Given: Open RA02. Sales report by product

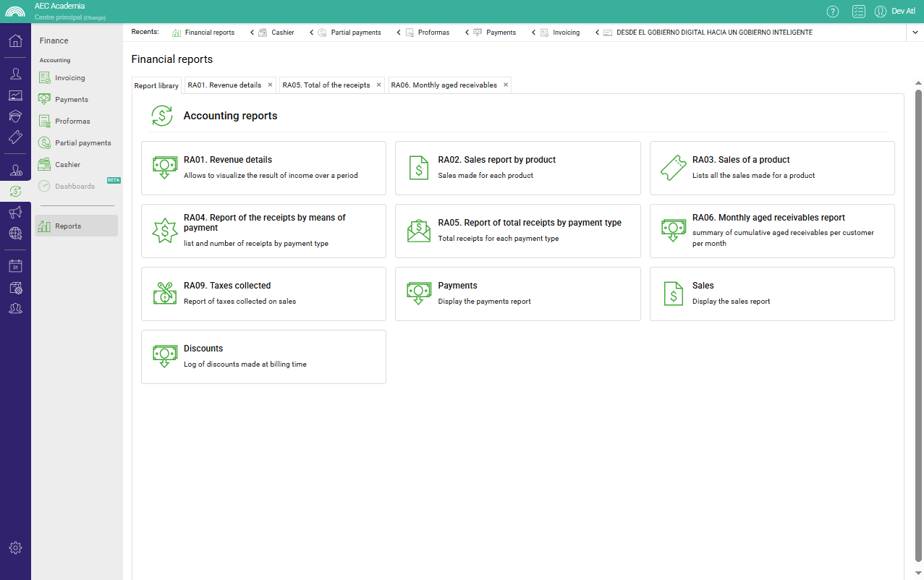Looking at the screenshot, I should point(517,168).
